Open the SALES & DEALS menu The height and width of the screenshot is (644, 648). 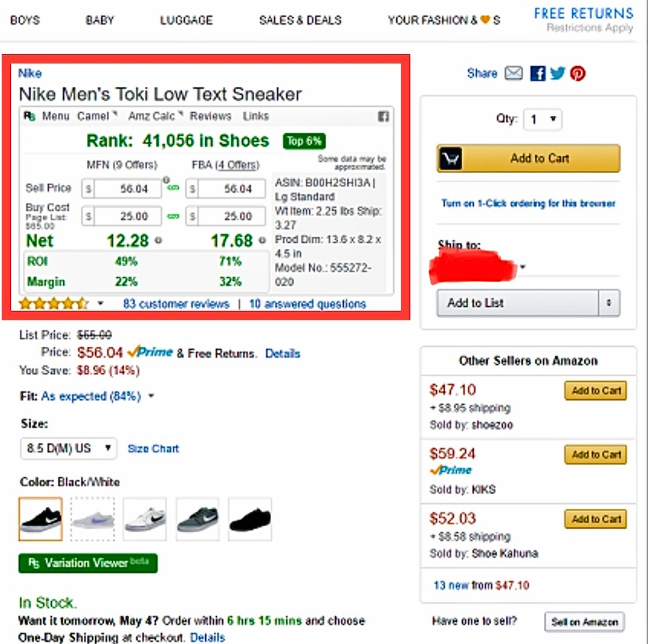pyautogui.click(x=300, y=20)
